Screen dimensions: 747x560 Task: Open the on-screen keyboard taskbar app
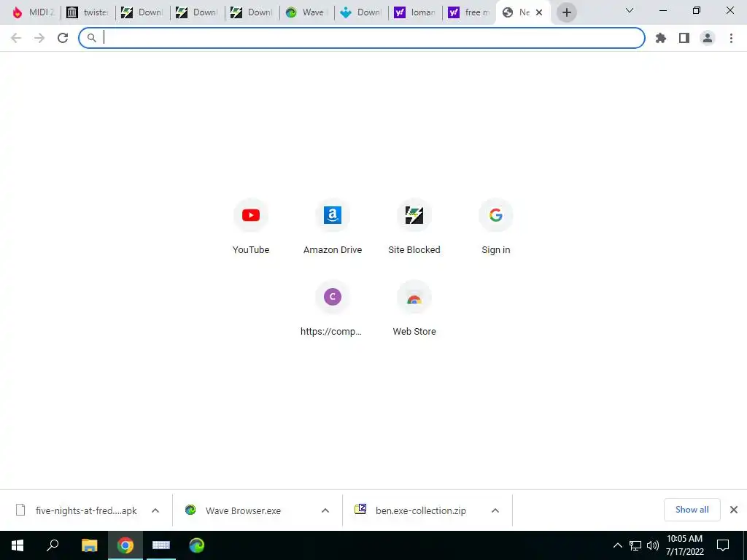coord(161,545)
